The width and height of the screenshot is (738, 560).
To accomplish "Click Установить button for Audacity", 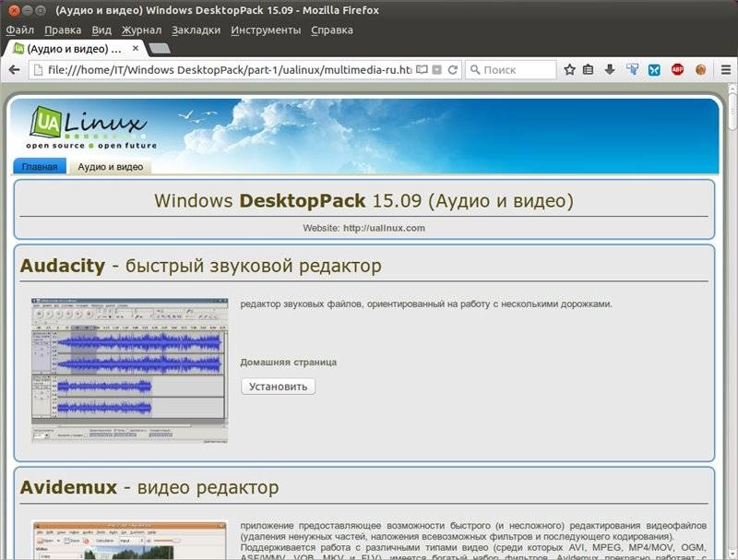I will point(278,387).
